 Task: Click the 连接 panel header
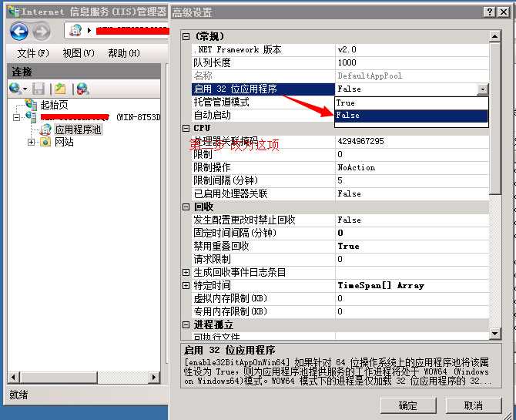[84, 72]
